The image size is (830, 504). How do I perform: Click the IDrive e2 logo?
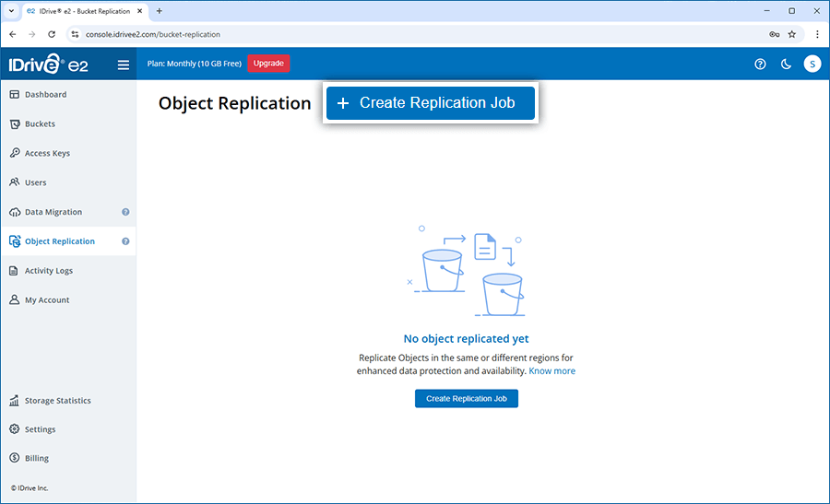pos(50,64)
